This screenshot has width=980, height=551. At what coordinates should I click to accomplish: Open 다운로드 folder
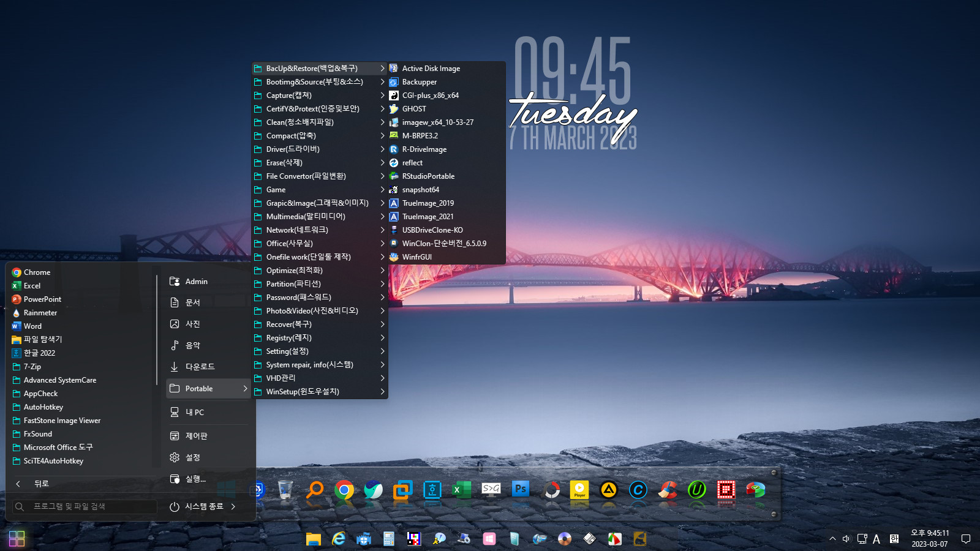(208, 367)
